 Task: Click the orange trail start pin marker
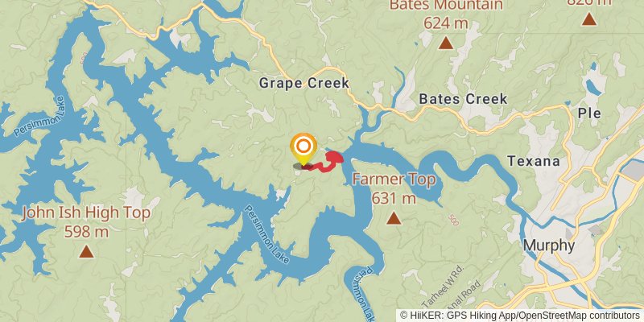(303, 149)
